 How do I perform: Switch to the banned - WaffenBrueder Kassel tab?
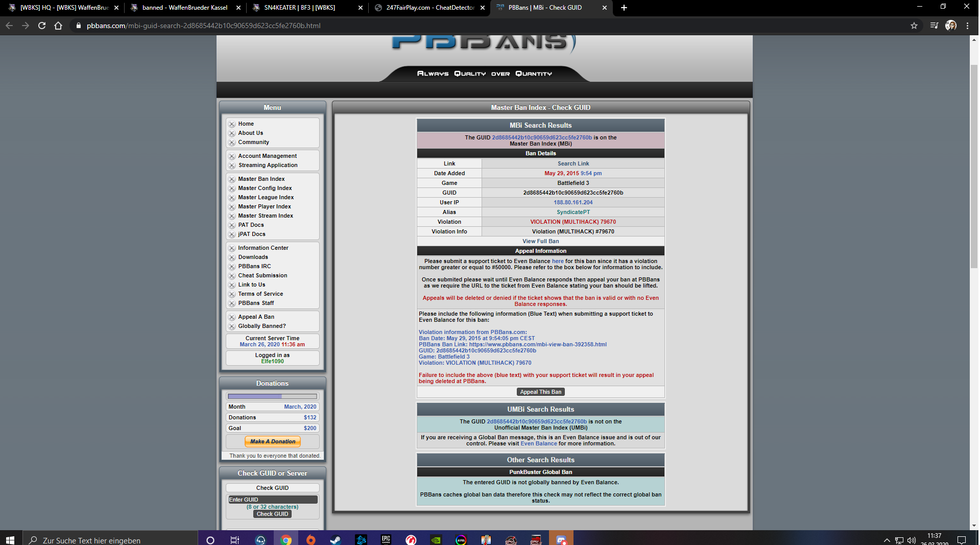coord(185,8)
